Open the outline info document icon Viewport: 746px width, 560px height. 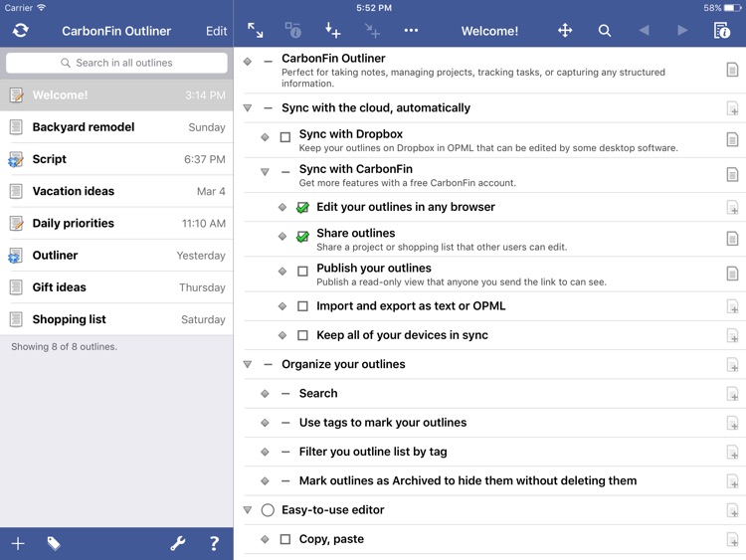[722, 31]
